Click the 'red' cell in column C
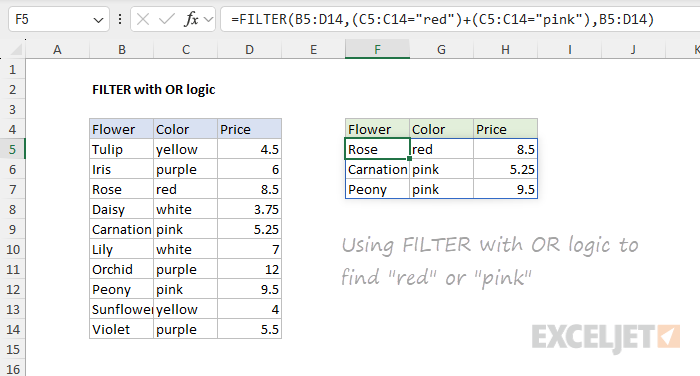Image resolution: width=700 pixels, height=376 pixels. click(x=186, y=189)
